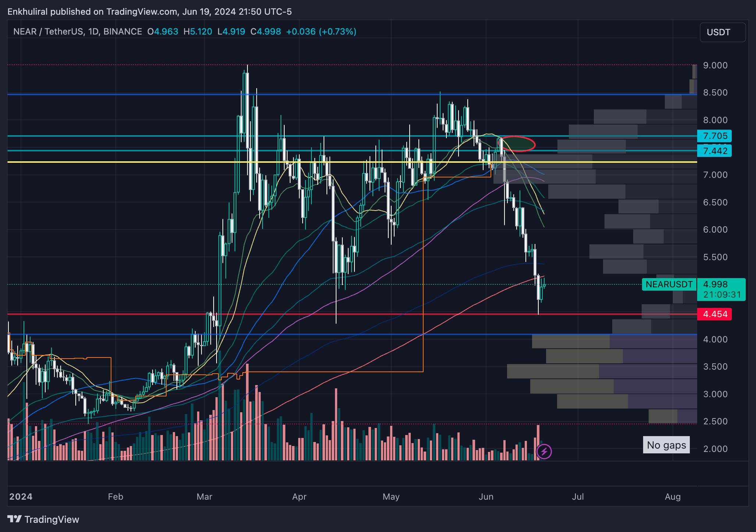Open the USDT currency selector
Viewport: 756px width, 532px height.
point(722,32)
